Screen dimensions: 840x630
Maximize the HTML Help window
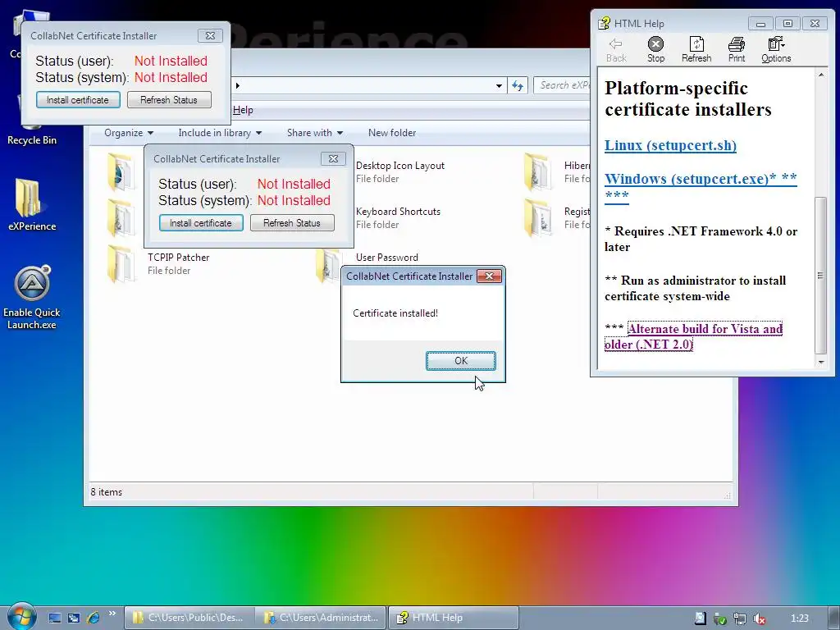click(x=787, y=24)
